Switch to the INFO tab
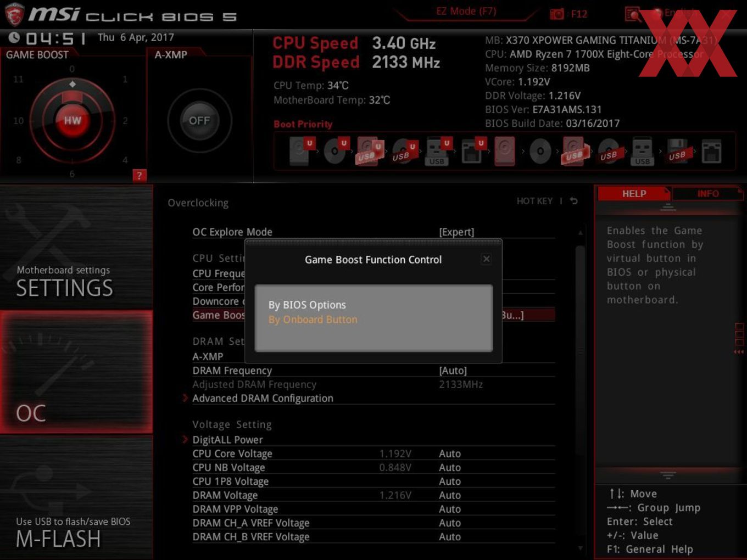Viewport: 747px width, 560px height. pyautogui.click(x=708, y=194)
